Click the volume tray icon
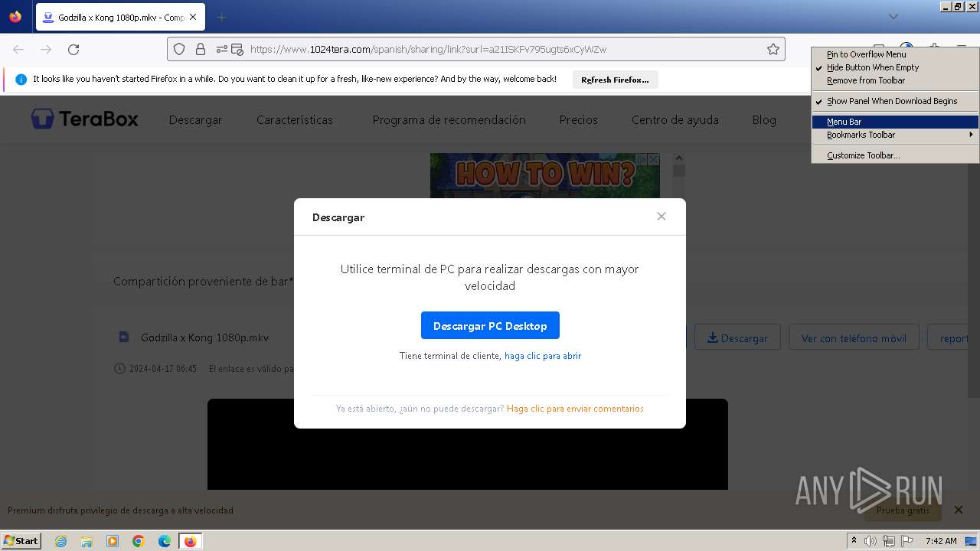 (x=871, y=541)
